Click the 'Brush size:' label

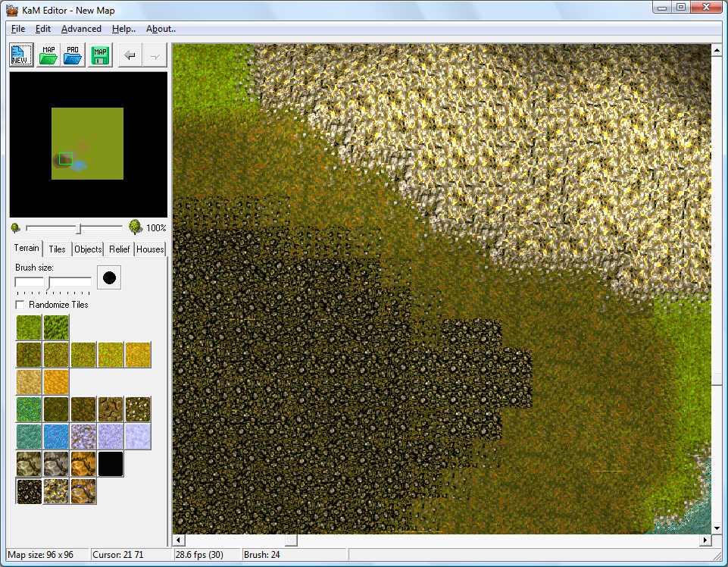coord(34,268)
